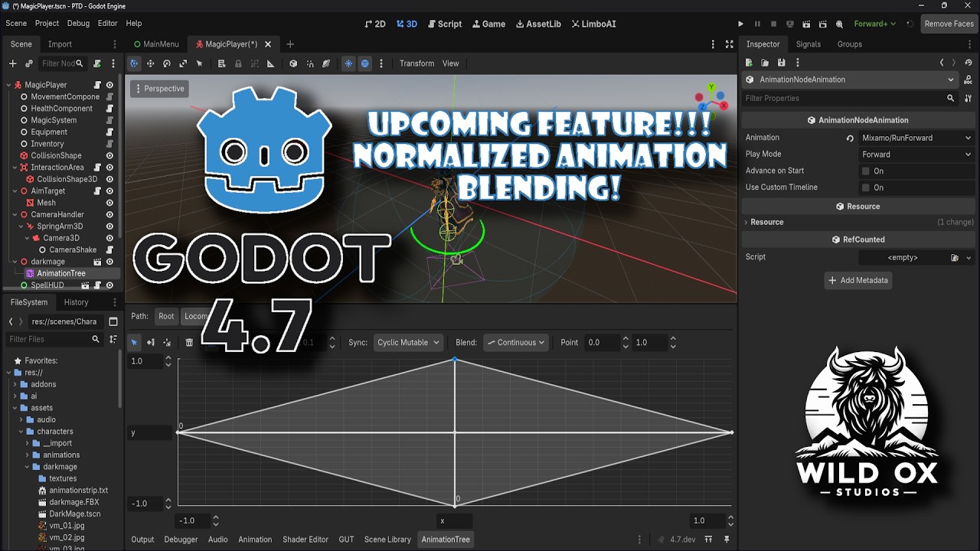
Task: Click the mesh cube icon in viewport toolbar
Action: 293,64
